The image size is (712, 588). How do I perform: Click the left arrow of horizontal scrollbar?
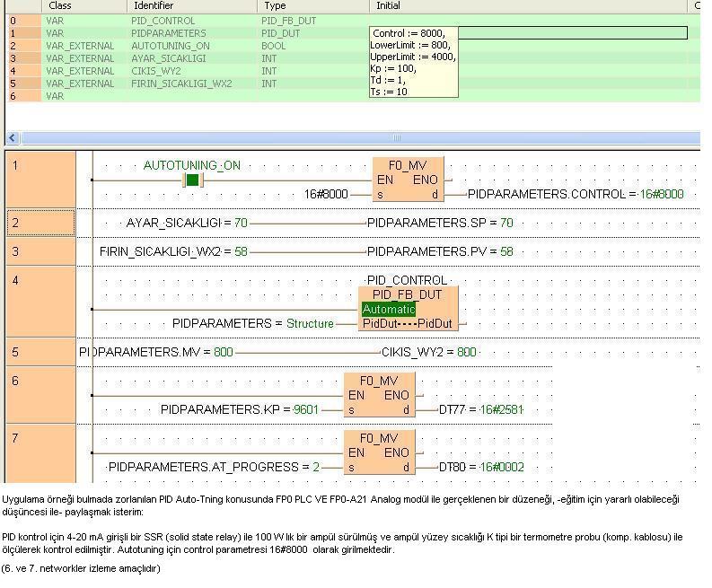coord(13,138)
